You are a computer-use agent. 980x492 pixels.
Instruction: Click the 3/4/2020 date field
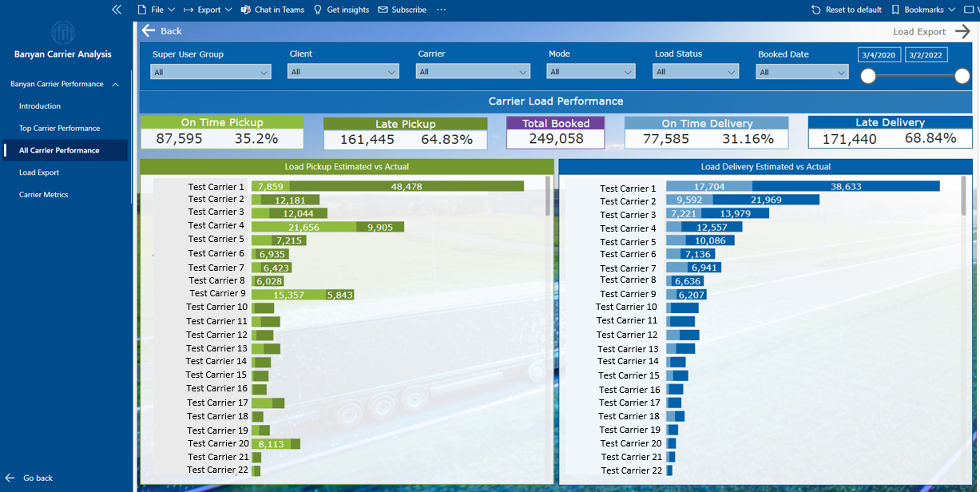pyautogui.click(x=879, y=54)
